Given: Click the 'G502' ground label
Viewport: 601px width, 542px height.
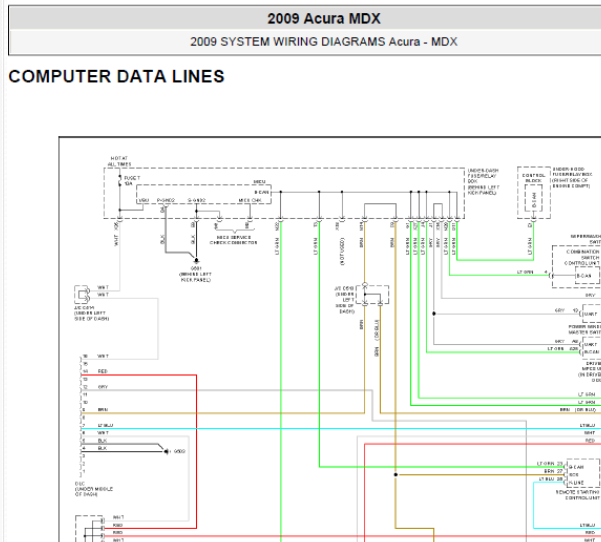Looking at the screenshot, I should (179, 452).
